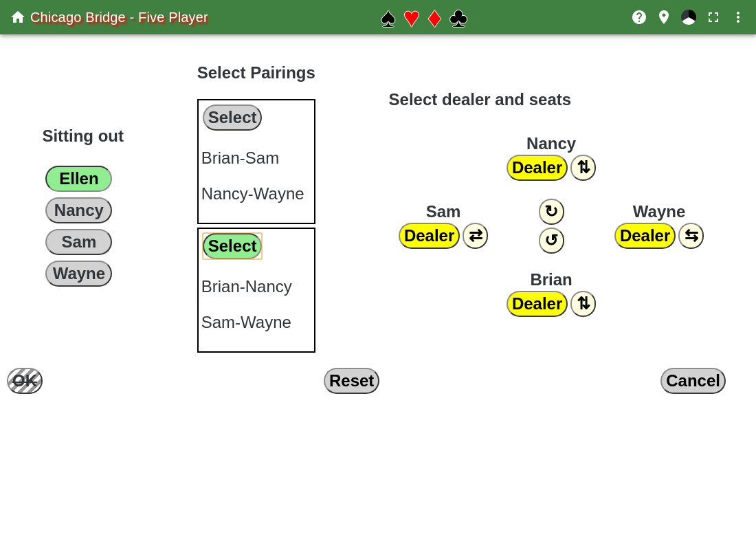Viewport: 756px width, 550px height.
Task: Toggle the dark mode theme icon
Action: click(x=689, y=17)
